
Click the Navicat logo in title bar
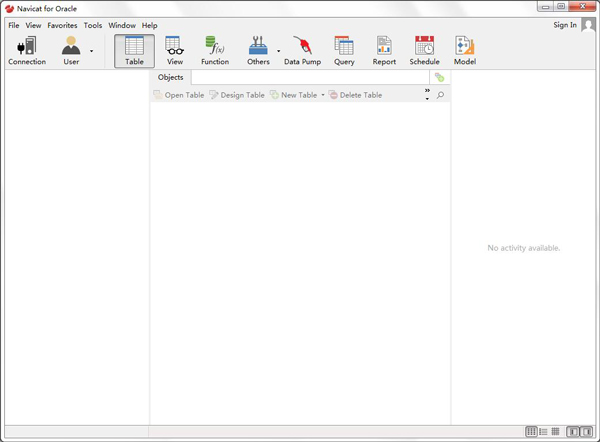click(x=10, y=9)
